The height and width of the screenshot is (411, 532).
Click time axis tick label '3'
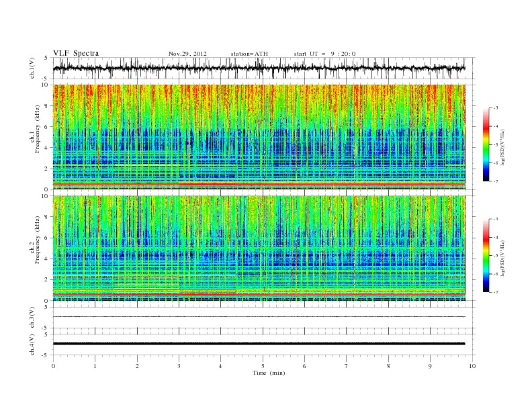click(179, 366)
